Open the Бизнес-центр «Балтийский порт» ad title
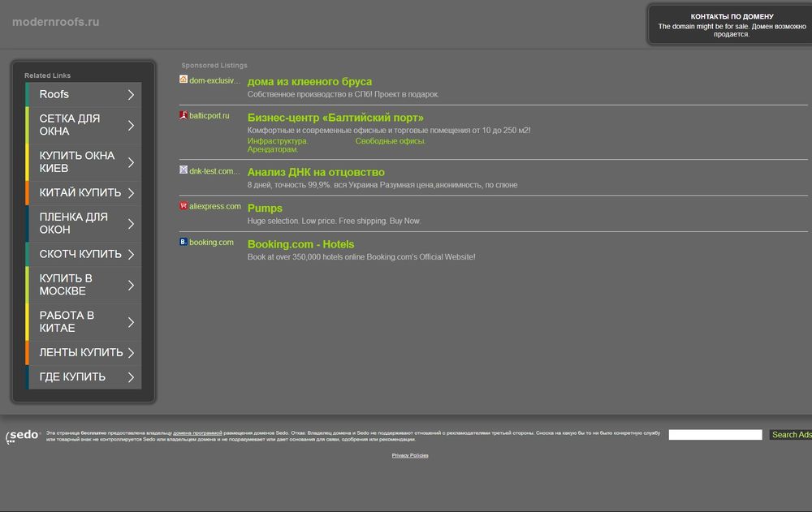812x512 pixels. click(335, 118)
